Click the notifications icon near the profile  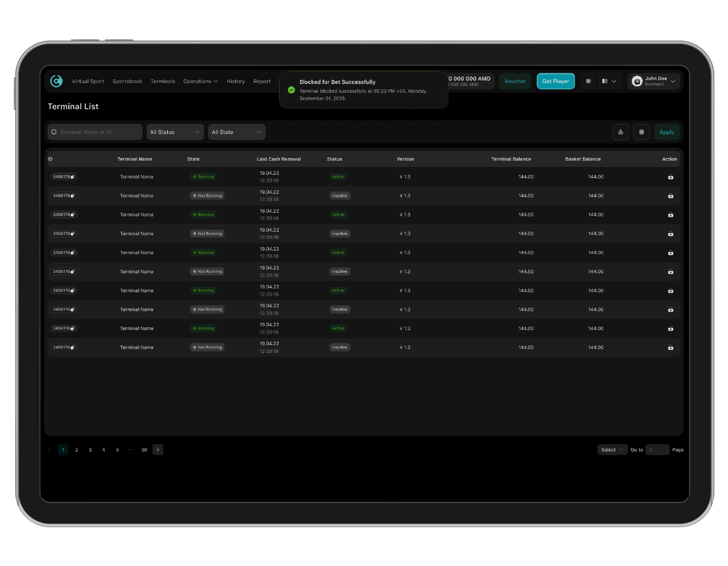[x=588, y=81]
